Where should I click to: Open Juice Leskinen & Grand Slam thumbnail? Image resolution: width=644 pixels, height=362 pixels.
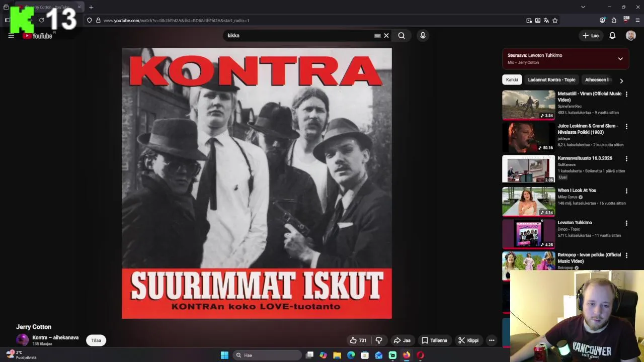tap(529, 137)
